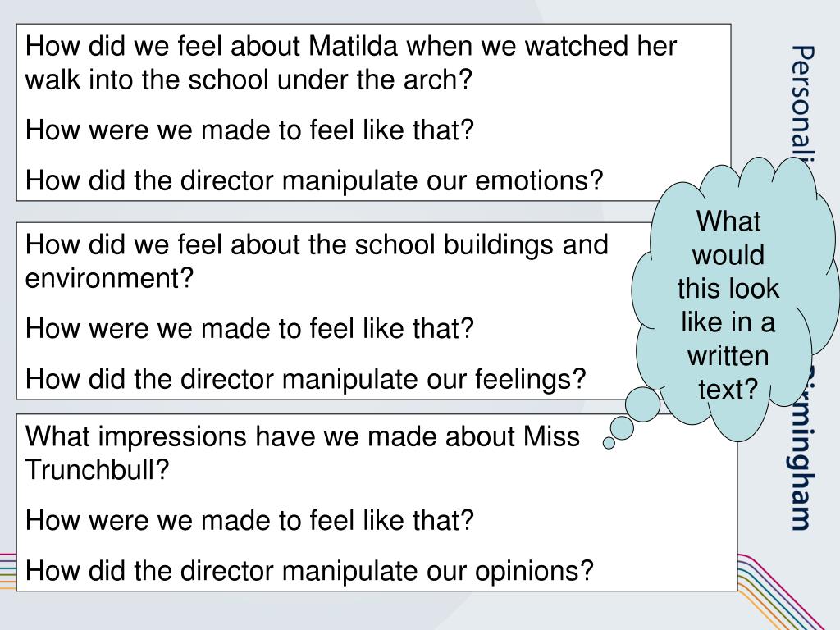This screenshot has width=840, height=630.
Task: Click the smallest thought bubble circle
Action: (x=609, y=443)
